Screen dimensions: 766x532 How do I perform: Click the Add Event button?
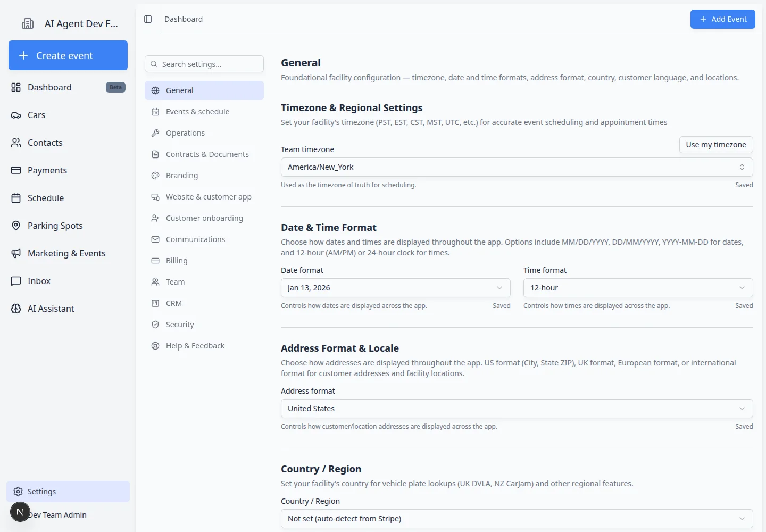click(x=722, y=19)
